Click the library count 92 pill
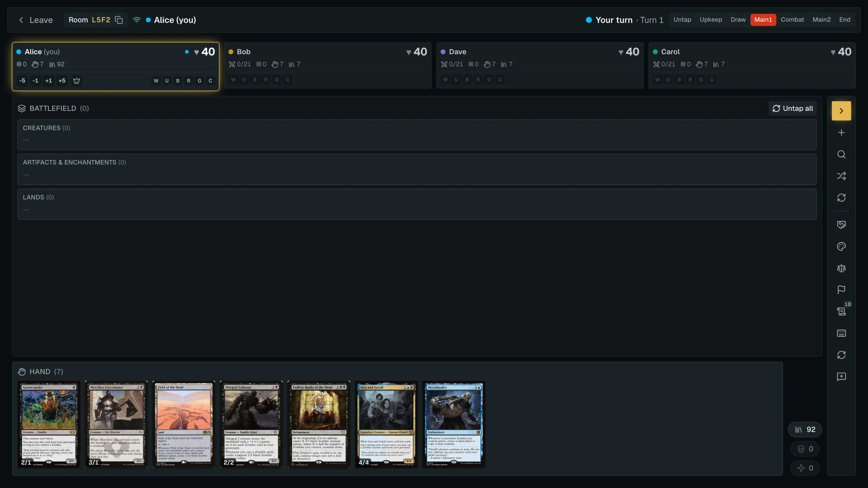The width and height of the screenshot is (868, 488). click(805, 429)
